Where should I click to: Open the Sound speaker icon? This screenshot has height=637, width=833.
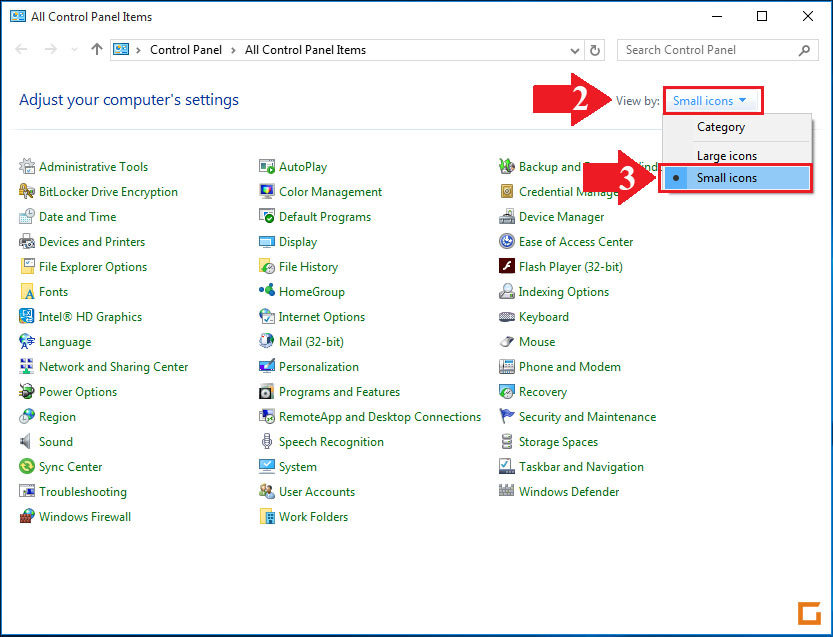tap(26, 441)
